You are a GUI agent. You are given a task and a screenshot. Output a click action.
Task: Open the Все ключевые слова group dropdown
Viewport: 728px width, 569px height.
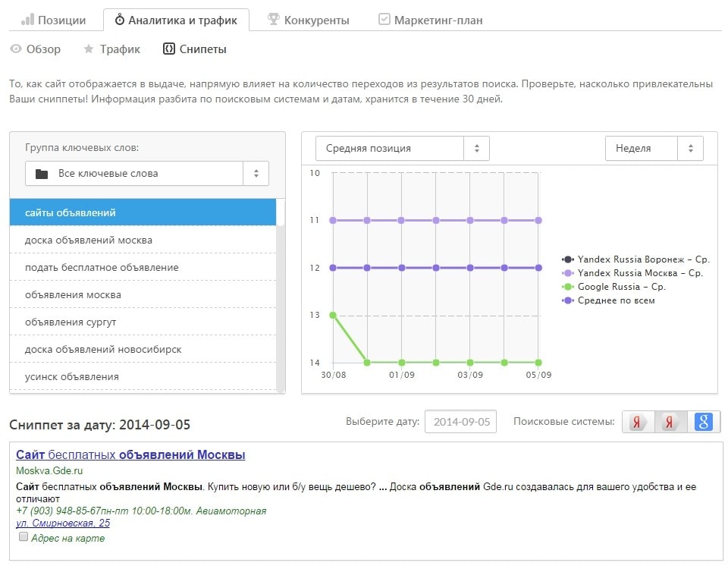click(x=146, y=174)
